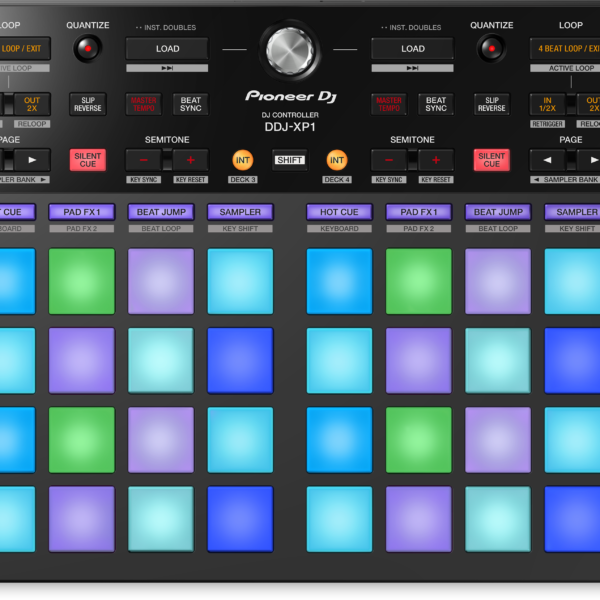The height and width of the screenshot is (600, 600).
Task: Toggle the right SILENT CUE button
Action: tap(492, 160)
